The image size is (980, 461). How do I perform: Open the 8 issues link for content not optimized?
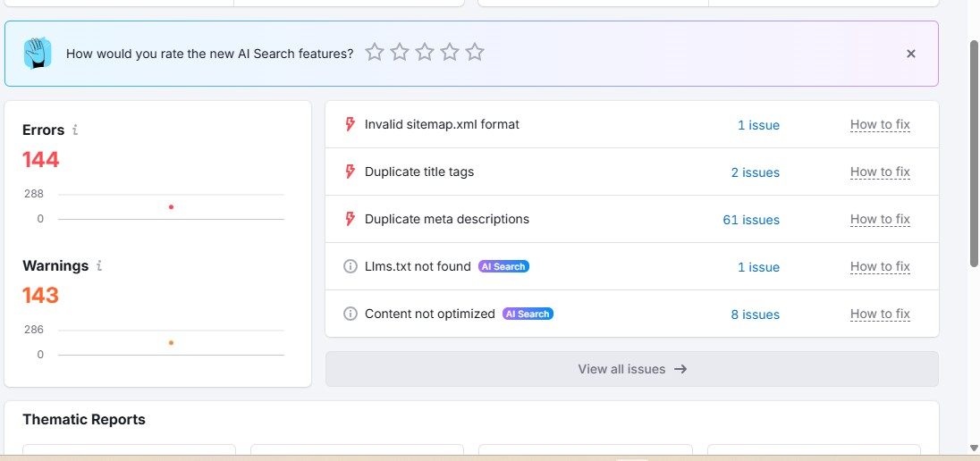(x=755, y=314)
